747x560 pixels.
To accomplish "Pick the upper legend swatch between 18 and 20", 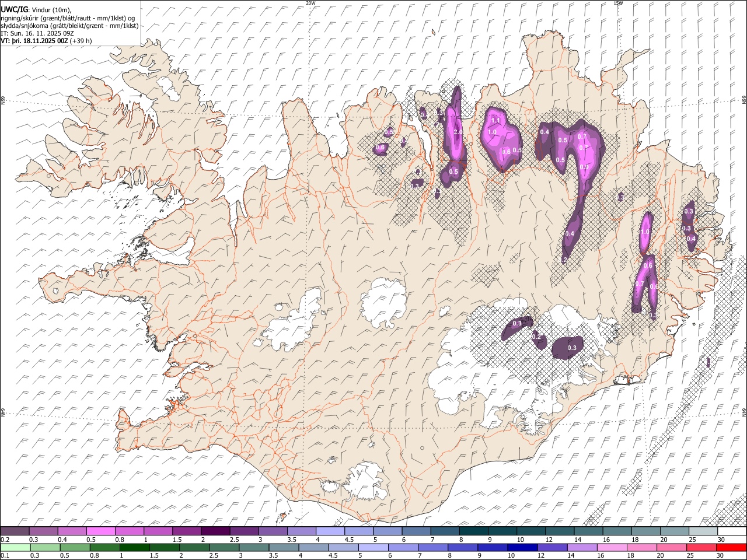I will tap(646, 531).
